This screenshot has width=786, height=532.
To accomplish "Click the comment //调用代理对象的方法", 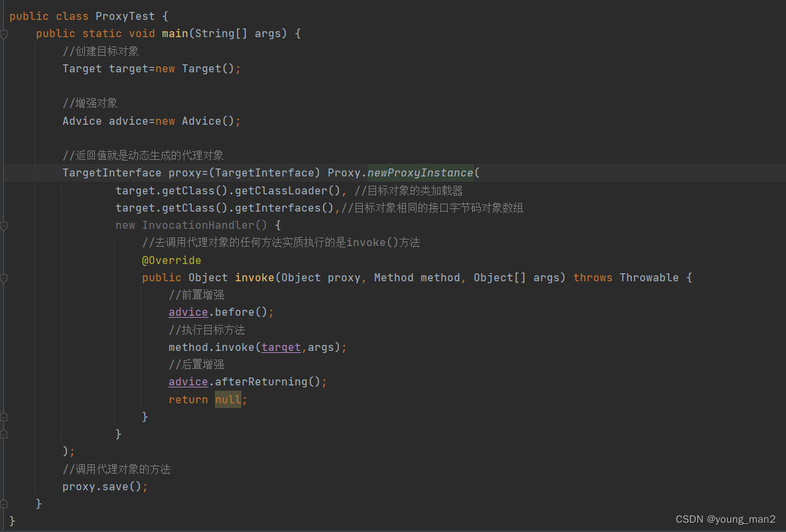I will 116,469.
